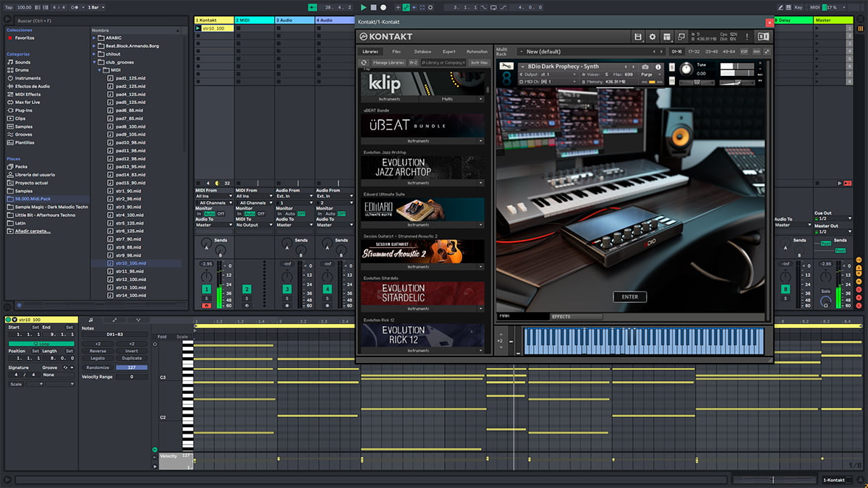This screenshot has height=488, width=868.
Task: Open Kontakt Expert tab
Action: click(449, 52)
